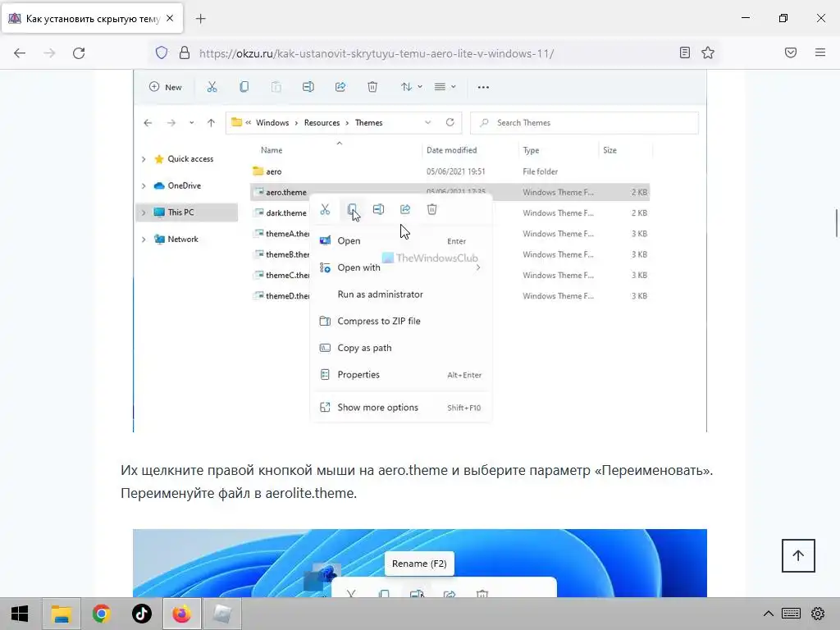Open a new browser tab with plus button

tap(200, 19)
